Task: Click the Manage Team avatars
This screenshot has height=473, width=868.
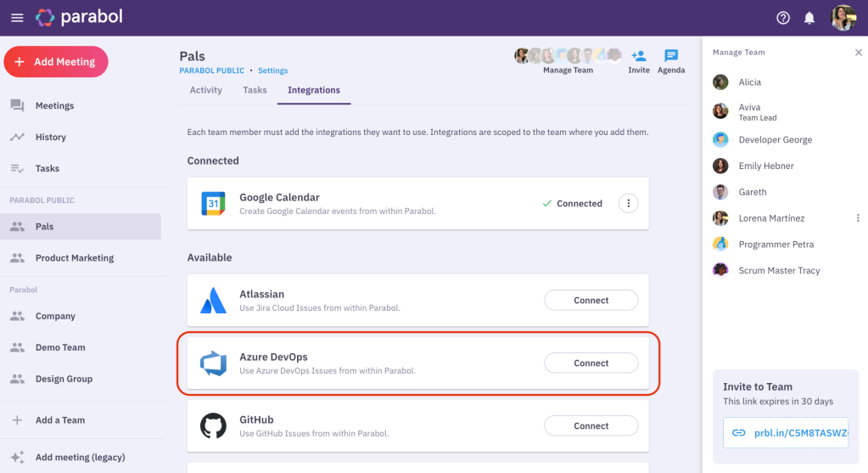Action: [568, 55]
